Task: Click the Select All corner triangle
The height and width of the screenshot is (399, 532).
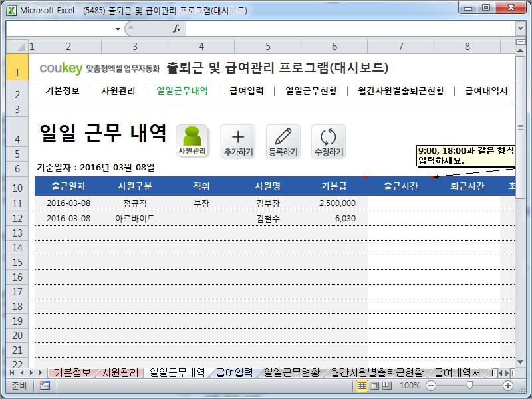Action: click(x=17, y=46)
